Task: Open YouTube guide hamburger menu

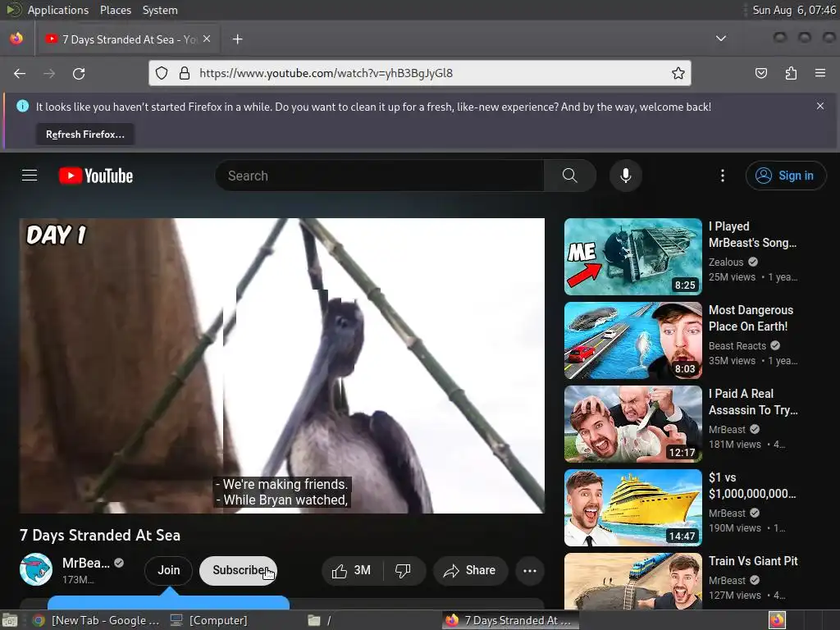Action: click(x=30, y=176)
